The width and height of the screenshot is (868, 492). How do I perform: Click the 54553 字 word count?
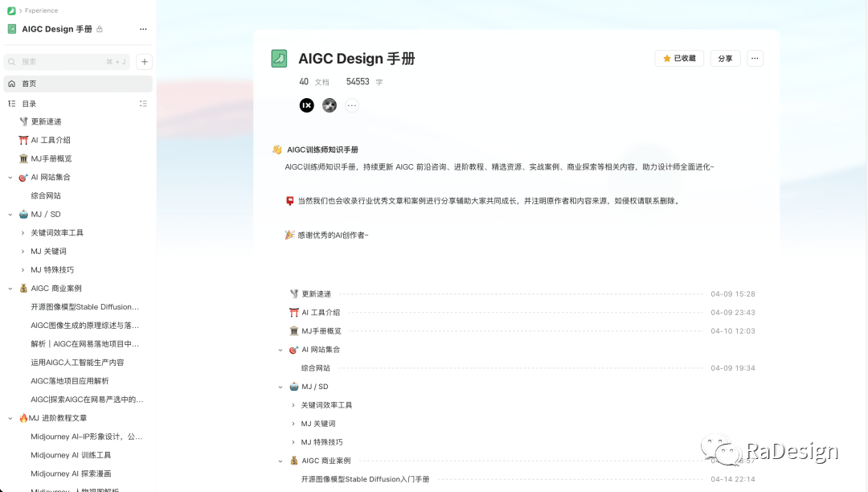364,82
